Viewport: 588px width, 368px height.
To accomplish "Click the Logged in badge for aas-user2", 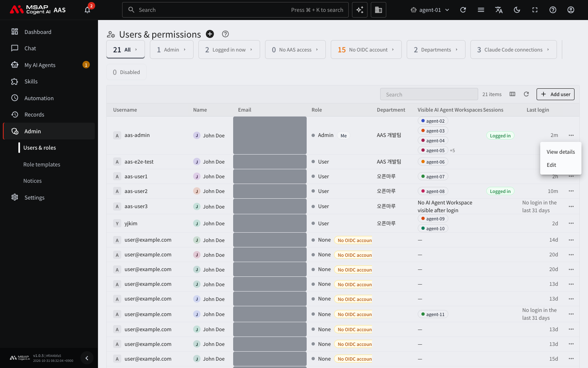I will coord(500,191).
